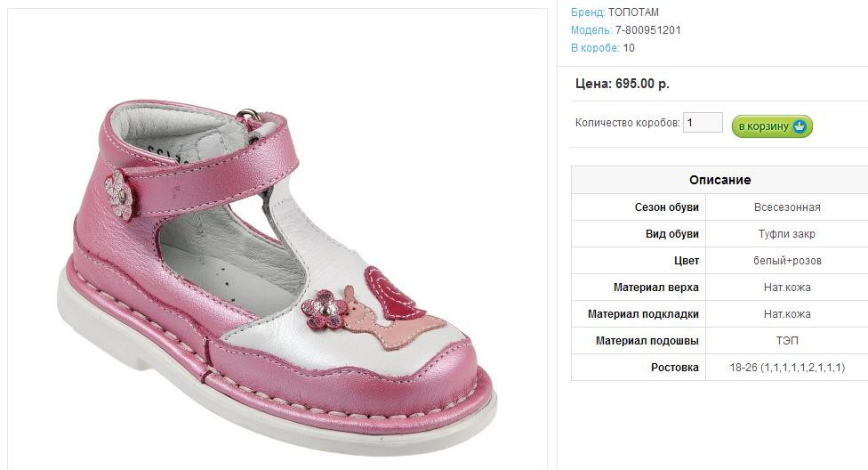Click the Цена 695.00 р. price text
This screenshot has height=470, width=868.
[x=622, y=84]
